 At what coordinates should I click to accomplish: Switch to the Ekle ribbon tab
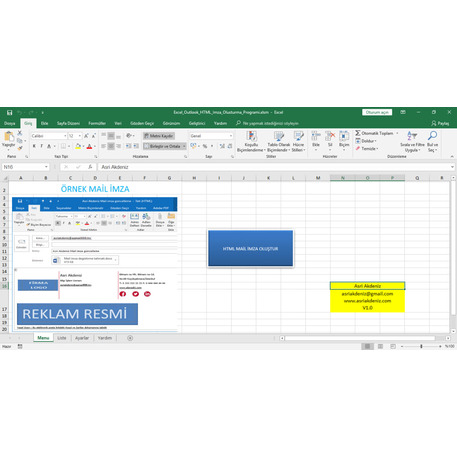[x=44, y=123]
